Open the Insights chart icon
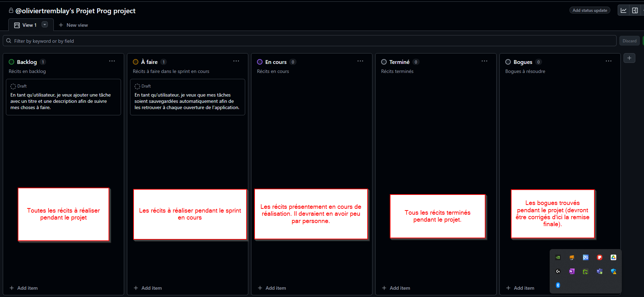The image size is (644, 297). [624, 10]
